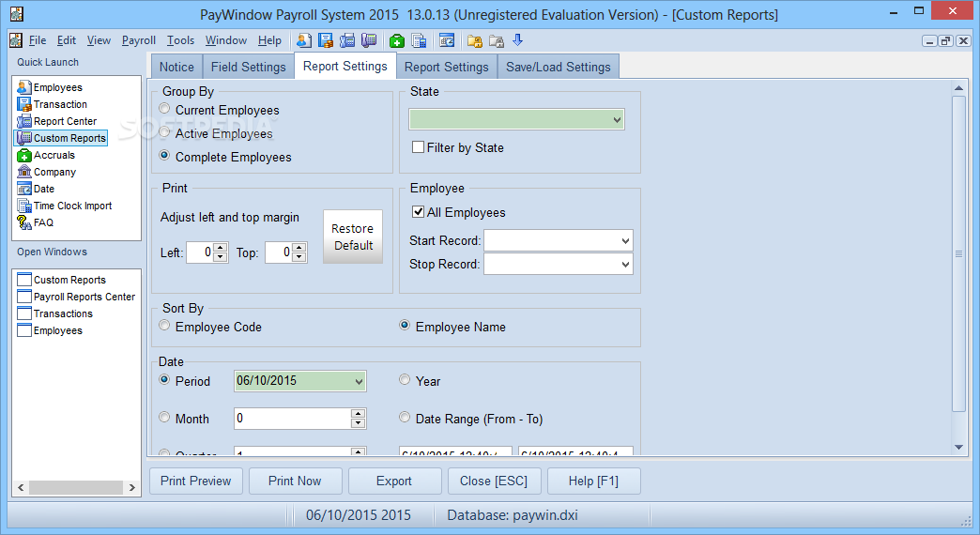Open Accruals using green medical kit toolbar icon
The image size is (980, 535).
pos(397,40)
